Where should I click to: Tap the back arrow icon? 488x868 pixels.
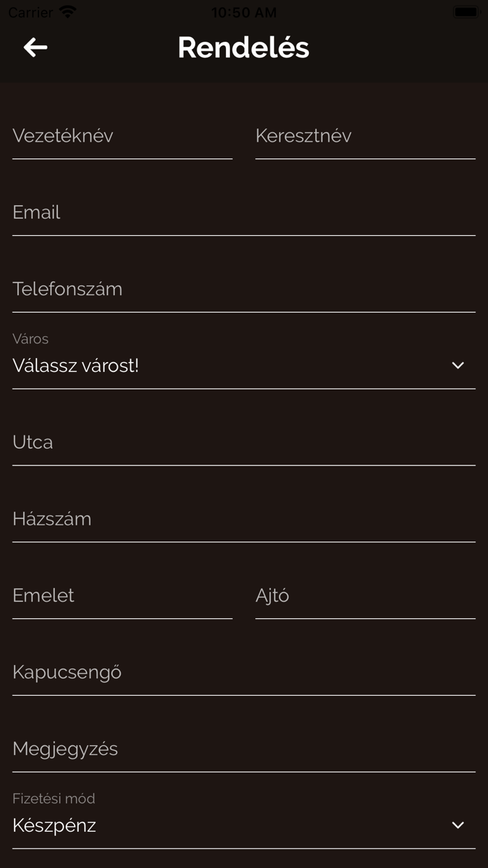pos(36,47)
